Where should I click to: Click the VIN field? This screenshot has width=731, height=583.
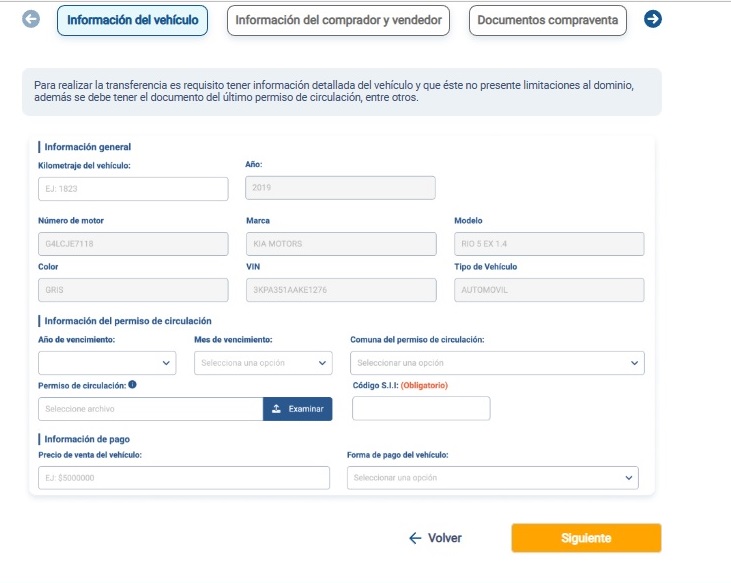click(341, 290)
